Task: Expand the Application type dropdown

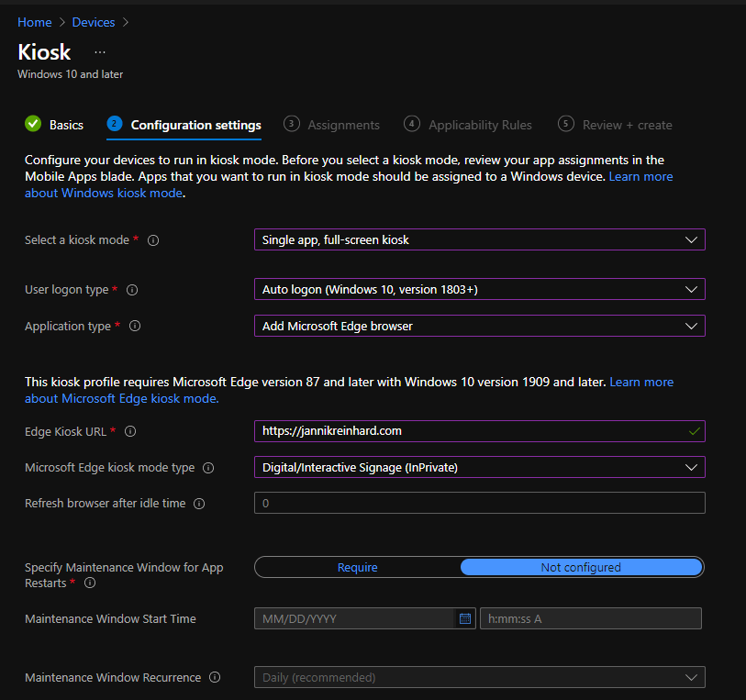Action: pos(478,326)
